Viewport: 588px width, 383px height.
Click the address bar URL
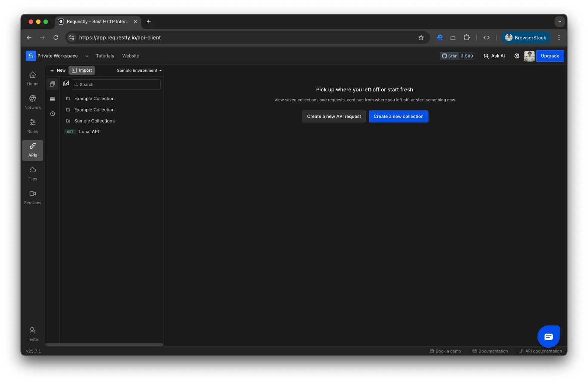click(120, 38)
